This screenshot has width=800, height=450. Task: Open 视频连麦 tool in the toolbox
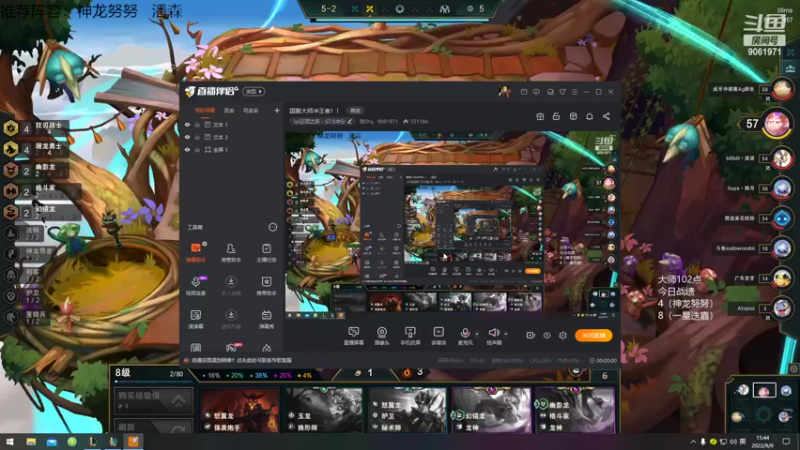[x=195, y=286]
